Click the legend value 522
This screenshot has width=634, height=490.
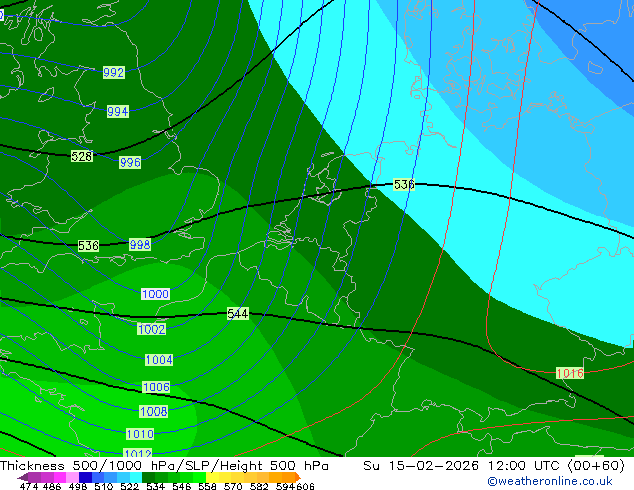pos(129,486)
